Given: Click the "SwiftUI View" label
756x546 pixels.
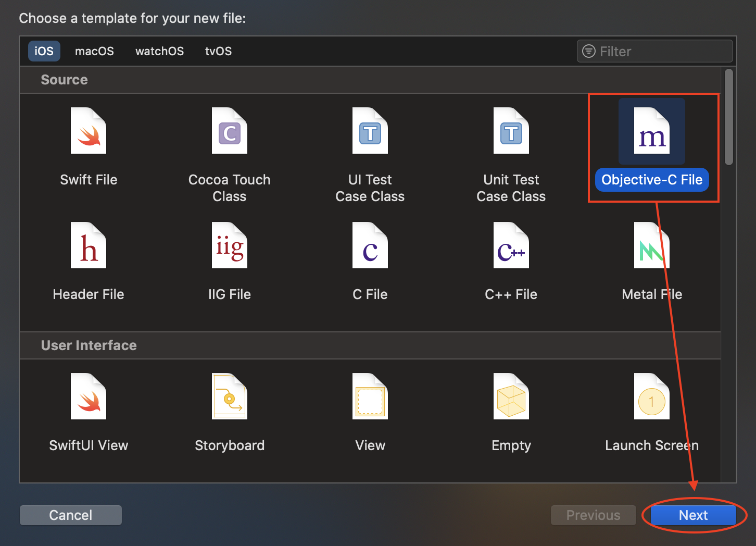Looking at the screenshot, I should pyautogui.click(x=89, y=445).
